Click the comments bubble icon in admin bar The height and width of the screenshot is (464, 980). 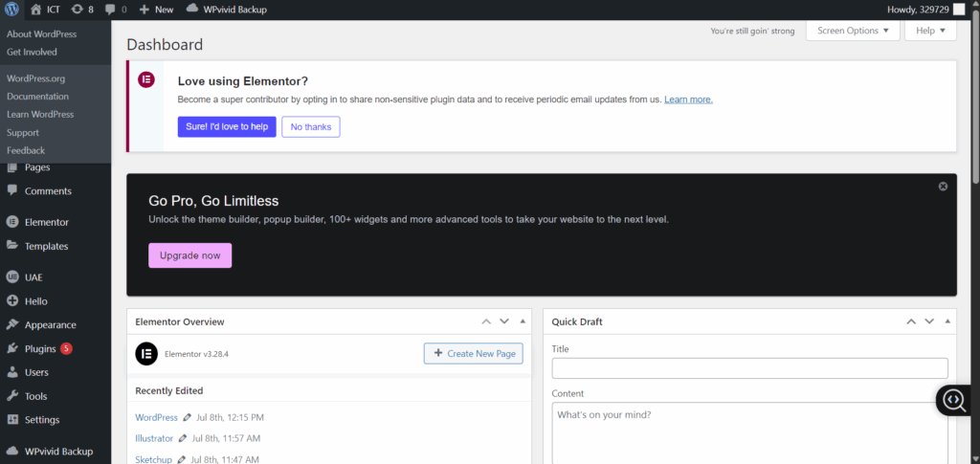tap(113, 10)
